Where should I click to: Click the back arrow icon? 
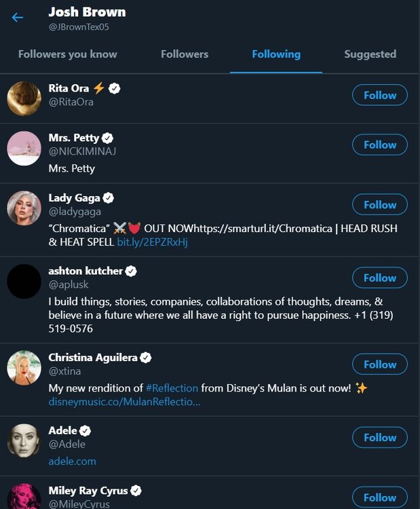[18, 18]
